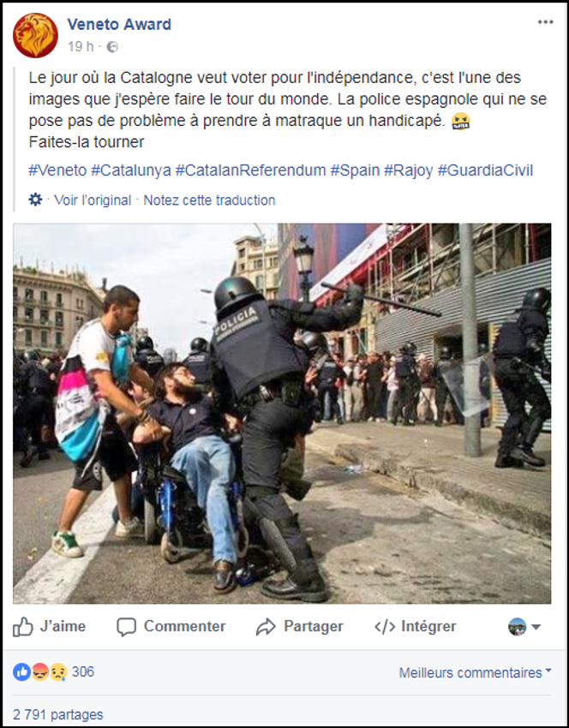Click the 19 h post timestamp

click(x=81, y=46)
